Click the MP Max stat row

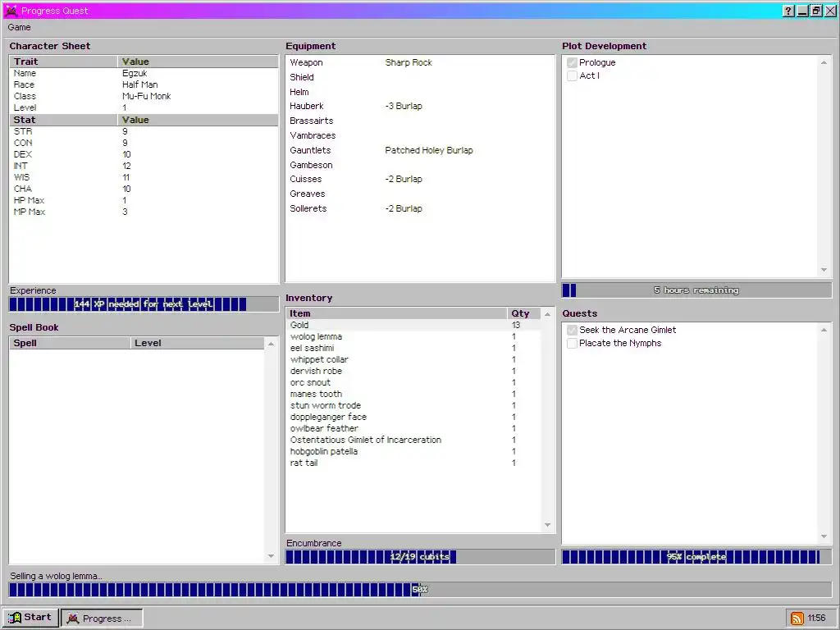point(144,212)
